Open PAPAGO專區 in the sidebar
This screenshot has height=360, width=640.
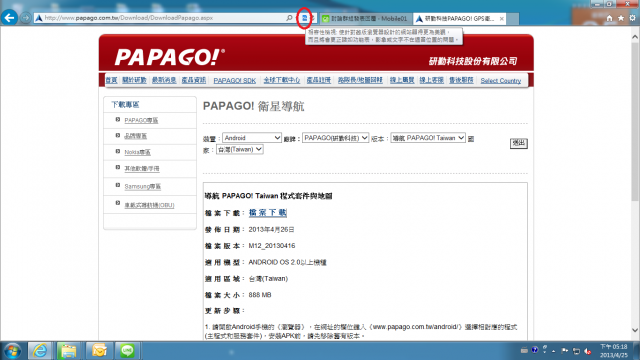(x=141, y=120)
